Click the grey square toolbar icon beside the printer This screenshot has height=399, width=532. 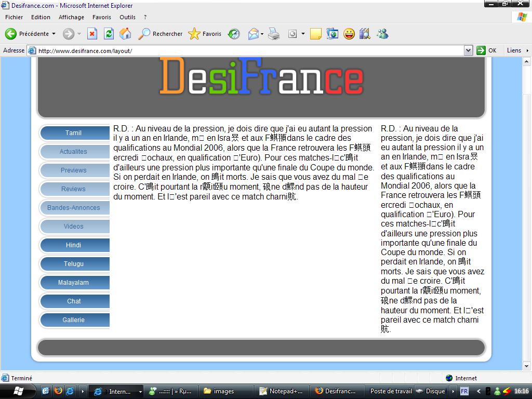point(292,34)
